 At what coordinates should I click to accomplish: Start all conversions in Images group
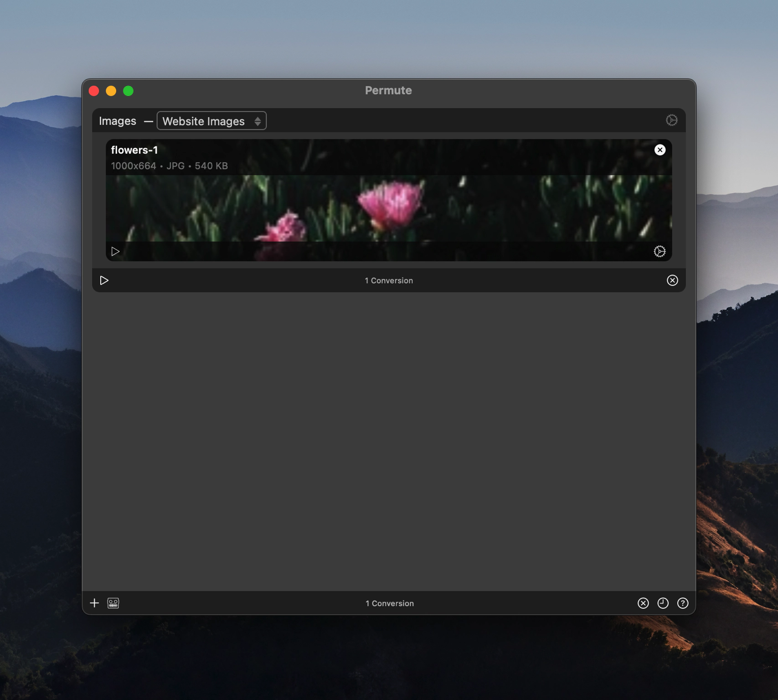pyautogui.click(x=104, y=280)
